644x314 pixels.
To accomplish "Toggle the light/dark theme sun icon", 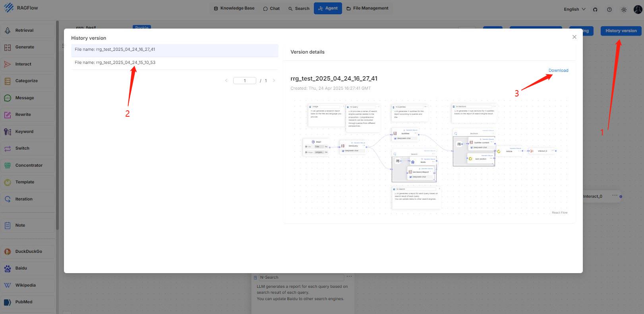I will coord(624,10).
